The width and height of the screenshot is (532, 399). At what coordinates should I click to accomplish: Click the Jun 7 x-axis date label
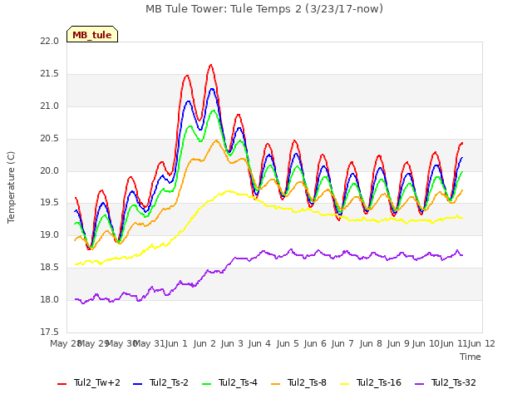[x=342, y=343]
